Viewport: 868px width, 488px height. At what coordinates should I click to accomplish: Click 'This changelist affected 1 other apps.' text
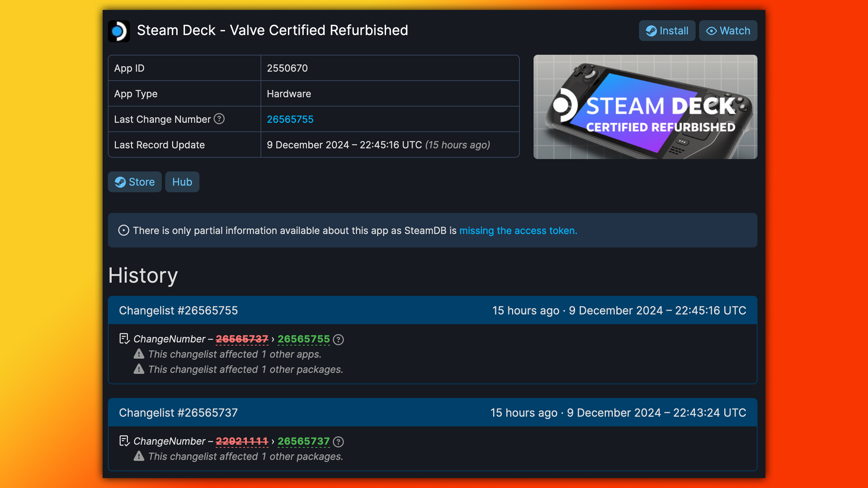click(235, 354)
